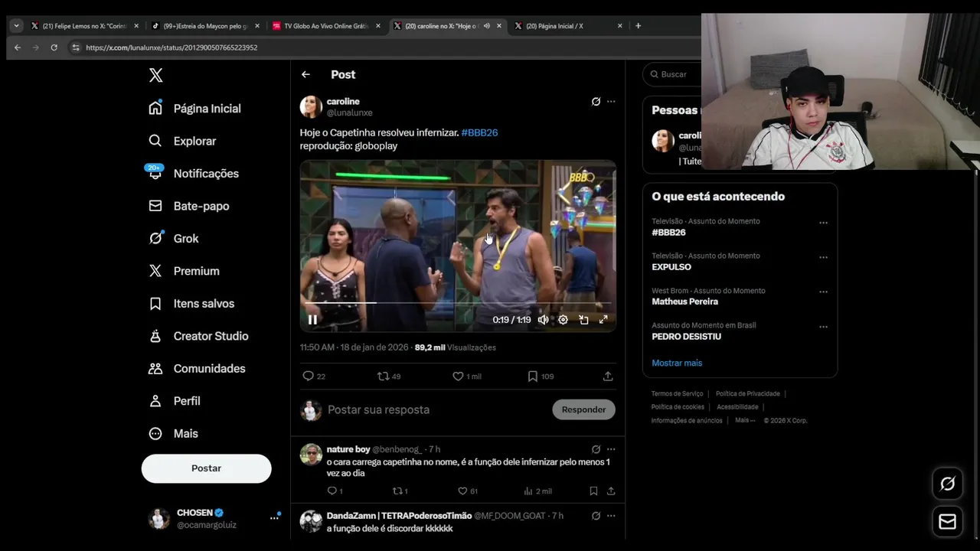Switch to TV Globo Ao Vivo tab

point(326,26)
